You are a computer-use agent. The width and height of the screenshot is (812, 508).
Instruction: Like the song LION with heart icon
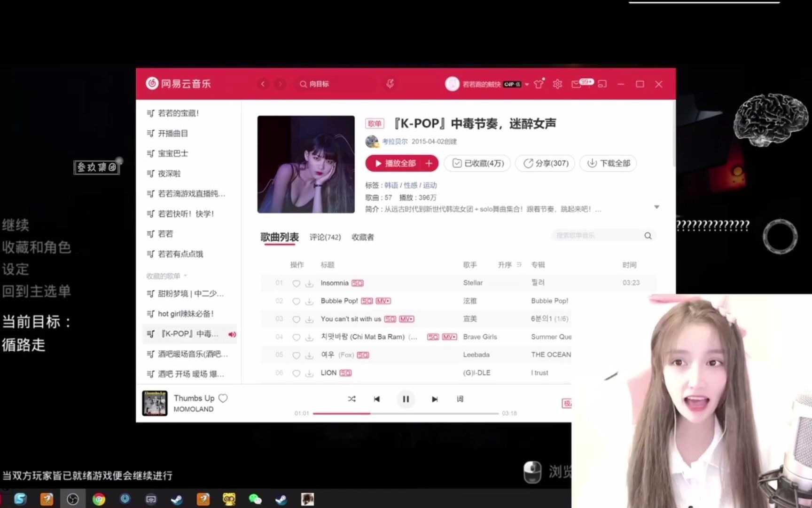tap(296, 373)
